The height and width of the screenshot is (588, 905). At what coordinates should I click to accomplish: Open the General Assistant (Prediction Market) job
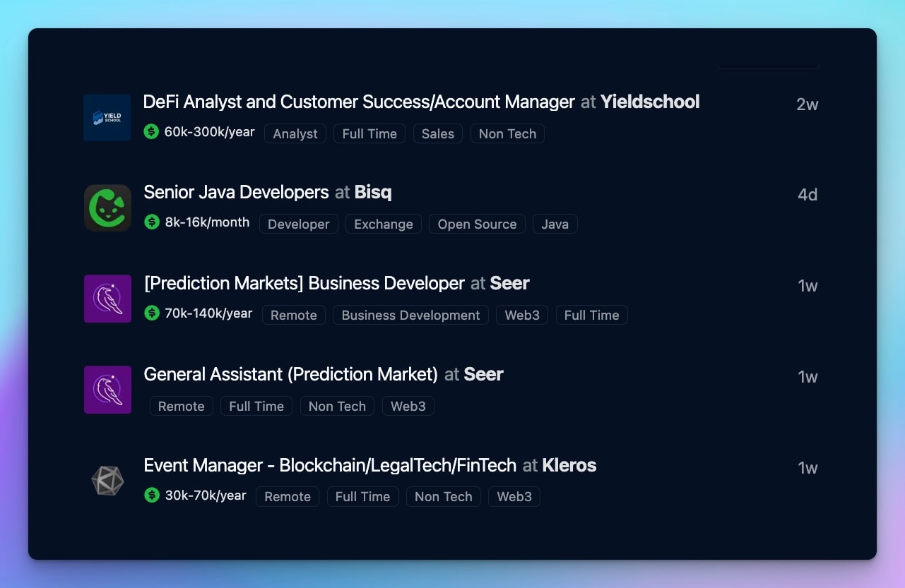[x=290, y=375]
